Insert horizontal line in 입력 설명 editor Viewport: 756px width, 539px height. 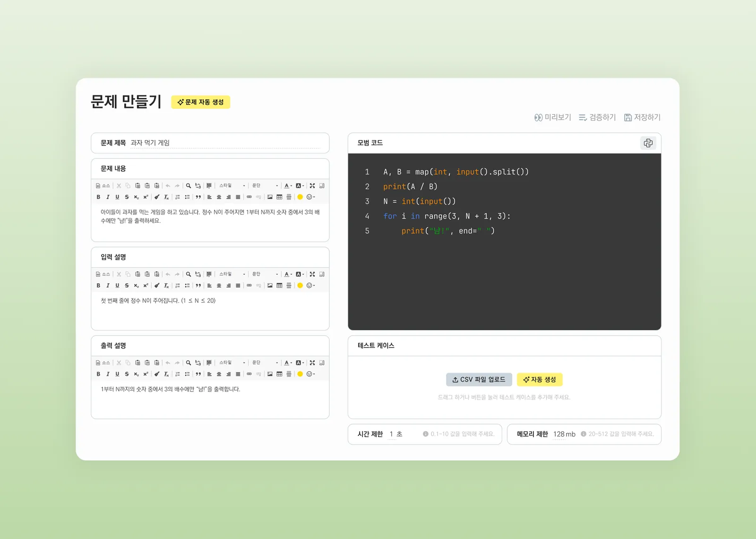(289, 286)
